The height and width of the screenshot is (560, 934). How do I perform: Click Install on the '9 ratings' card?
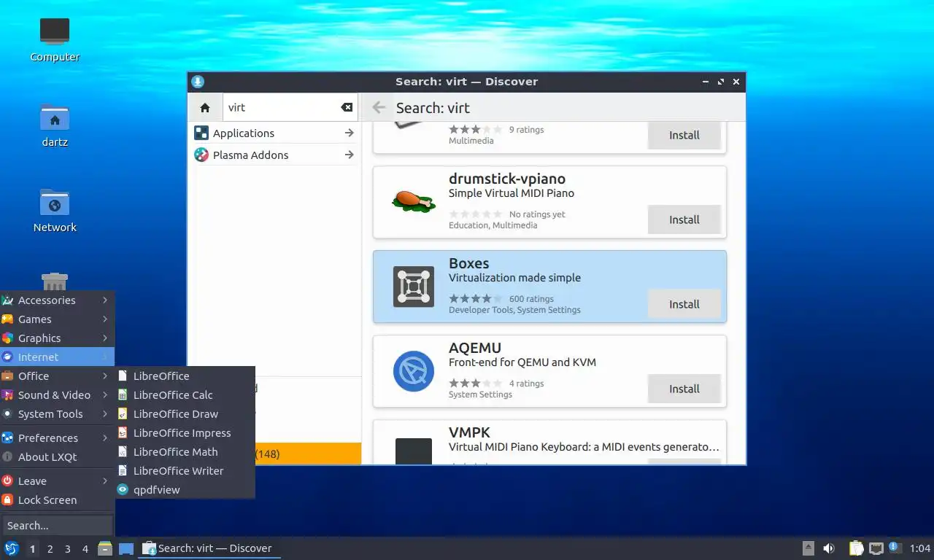point(684,135)
